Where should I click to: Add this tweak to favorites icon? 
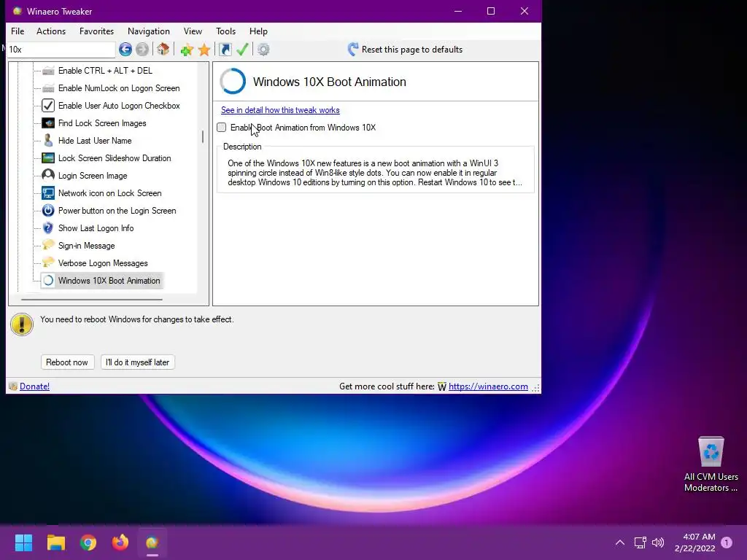click(187, 50)
